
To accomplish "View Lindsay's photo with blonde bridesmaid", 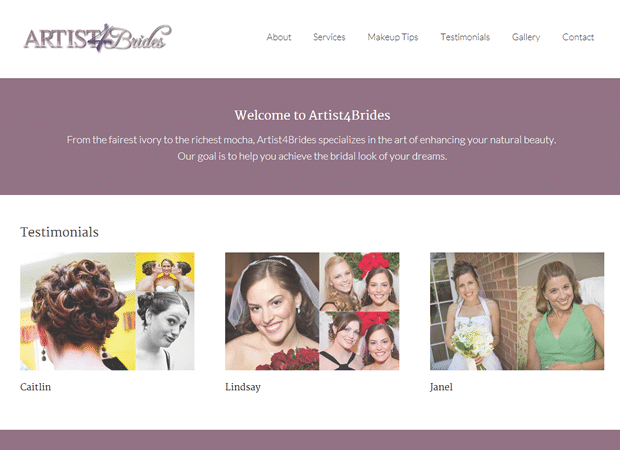I will [359, 282].
